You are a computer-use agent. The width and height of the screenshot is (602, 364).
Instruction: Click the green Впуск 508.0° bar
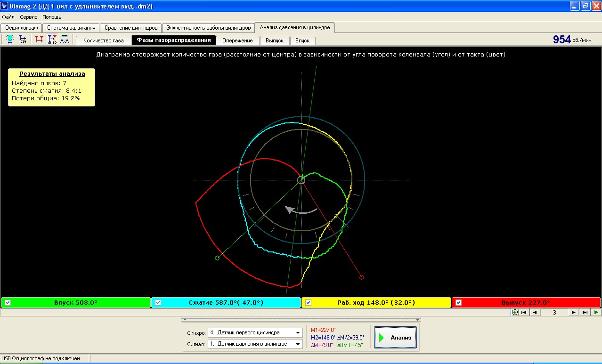click(x=75, y=303)
